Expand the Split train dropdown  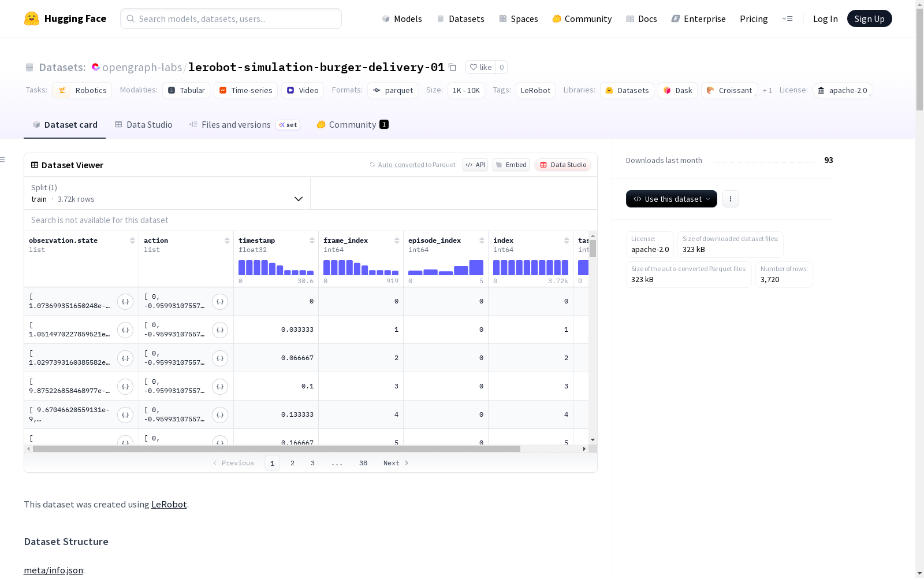click(x=167, y=193)
